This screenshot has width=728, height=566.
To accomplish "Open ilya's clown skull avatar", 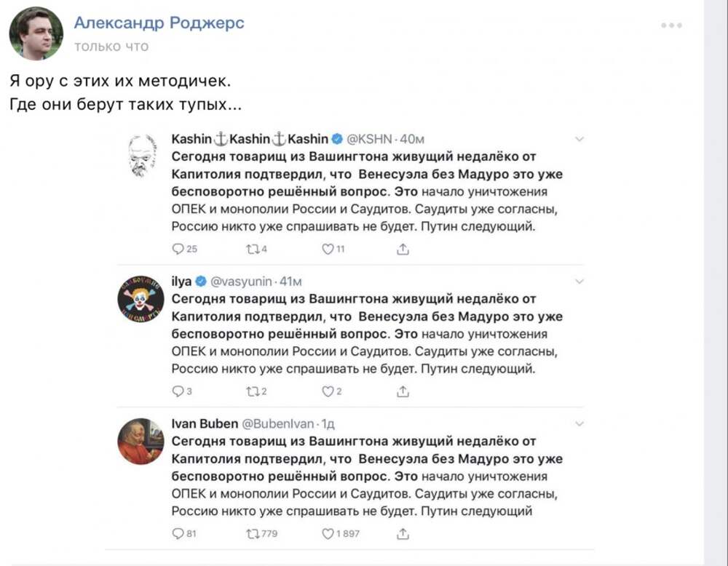I will 141,300.
